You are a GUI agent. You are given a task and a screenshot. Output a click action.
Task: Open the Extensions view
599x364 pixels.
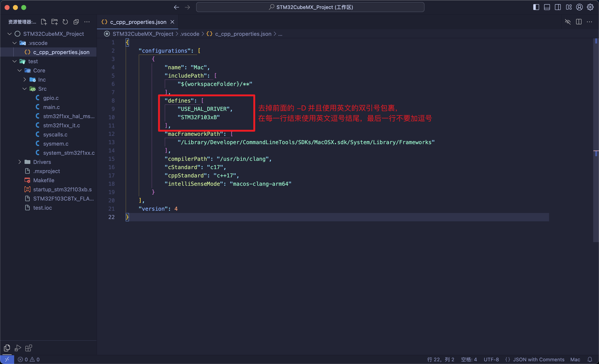tap(28, 348)
